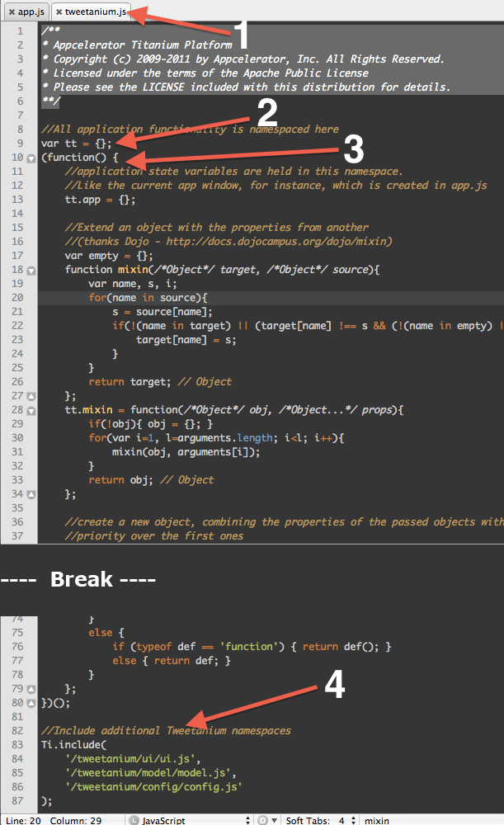Click the '/tweetanium/config/config.js' string
The width and height of the screenshot is (504, 825).
click(153, 787)
